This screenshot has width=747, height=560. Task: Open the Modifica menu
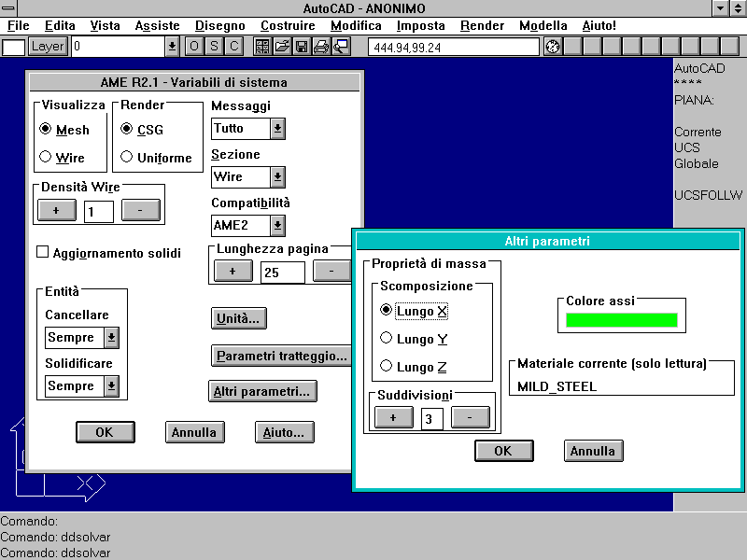point(356,26)
